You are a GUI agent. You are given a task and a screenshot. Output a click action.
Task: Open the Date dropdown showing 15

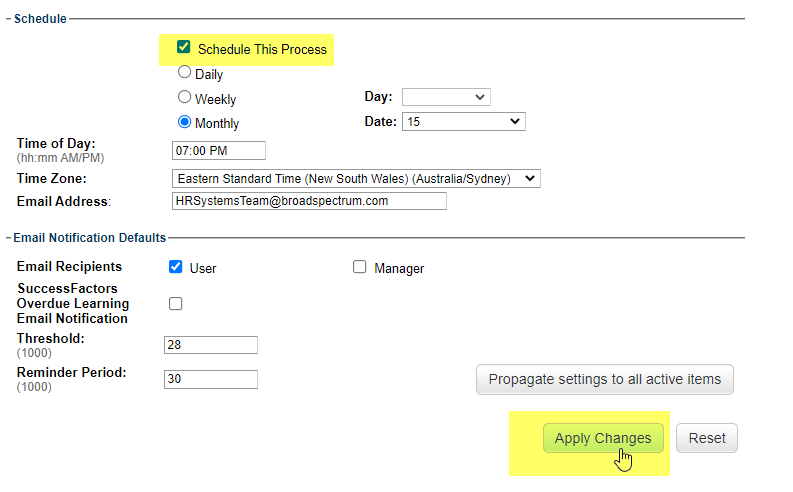point(463,121)
